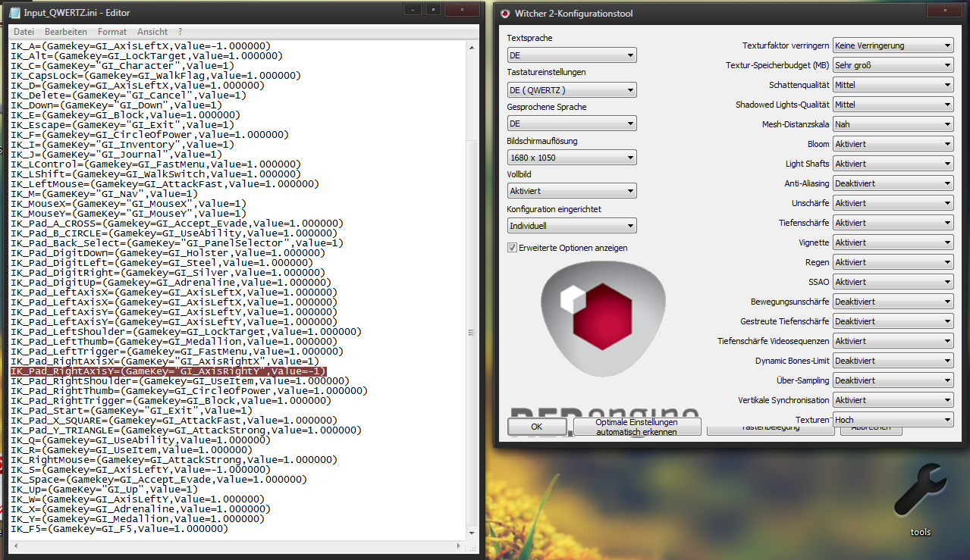Image resolution: width=970 pixels, height=560 pixels.
Task: Open the Texturen dropdown
Action: click(x=893, y=420)
